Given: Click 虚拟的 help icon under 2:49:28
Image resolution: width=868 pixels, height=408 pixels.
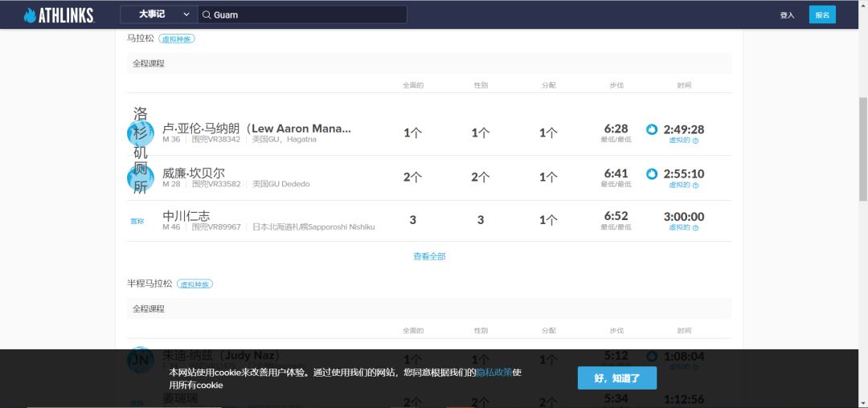Looking at the screenshot, I should click(695, 141).
